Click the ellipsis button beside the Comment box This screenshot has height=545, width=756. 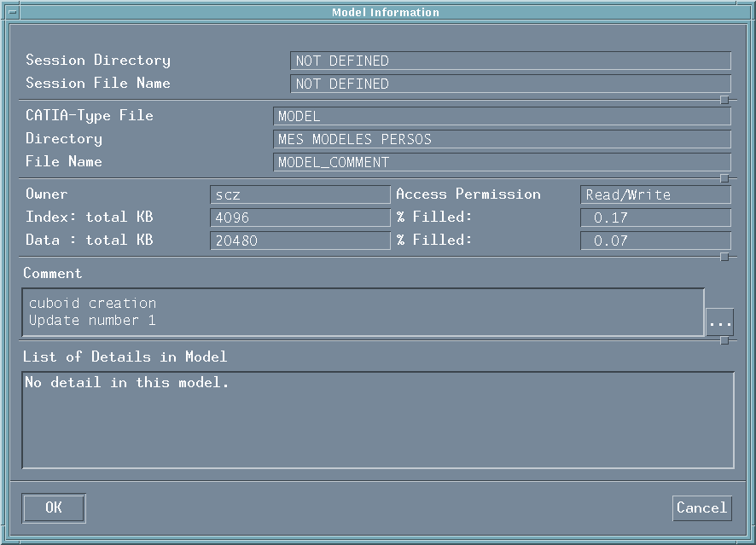(719, 322)
